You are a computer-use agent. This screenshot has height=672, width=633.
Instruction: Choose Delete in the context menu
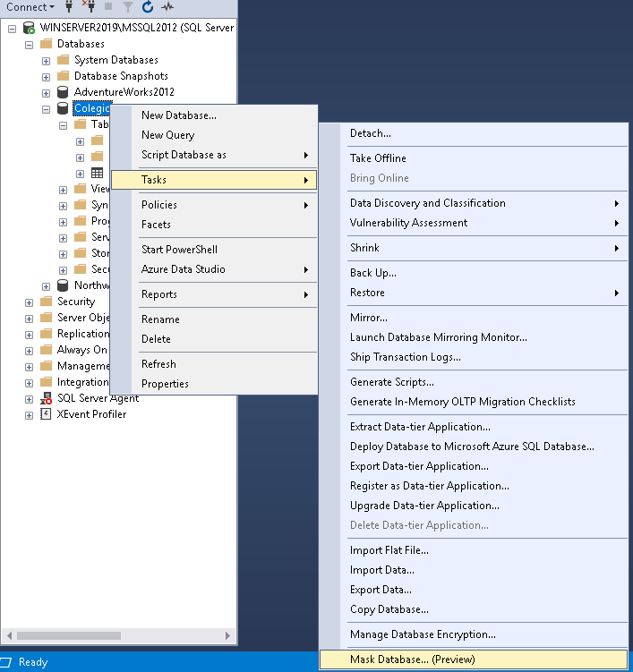point(214,339)
